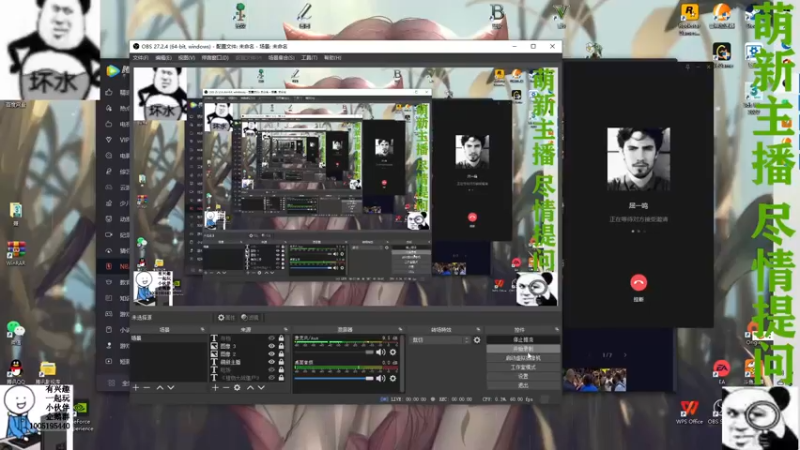Remove source with the sources minus icon
Image resolution: width=800 pixels, height=450 pixels.
[x=226, y=388]
